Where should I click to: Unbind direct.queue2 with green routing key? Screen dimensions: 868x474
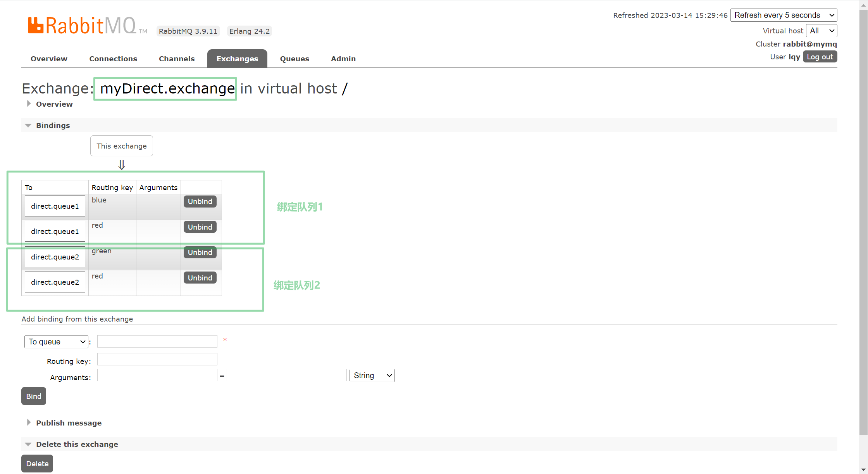[x=200, y=253]
